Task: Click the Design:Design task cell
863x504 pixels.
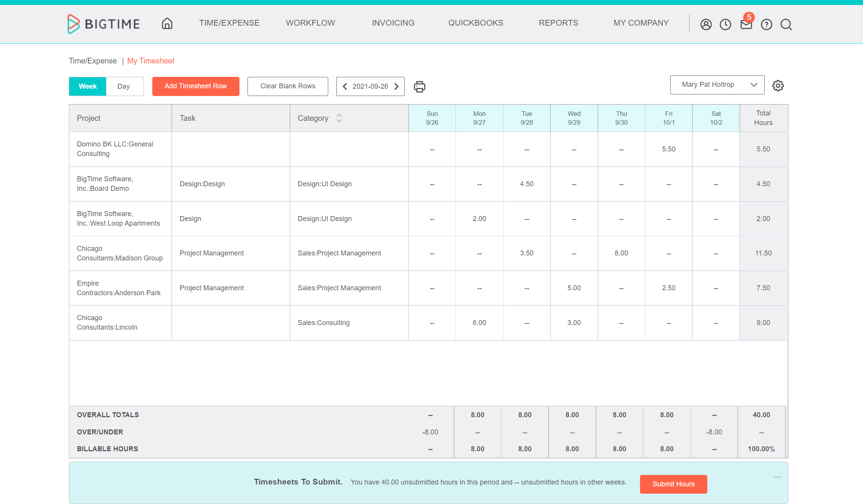Action: tap(231, 184)
